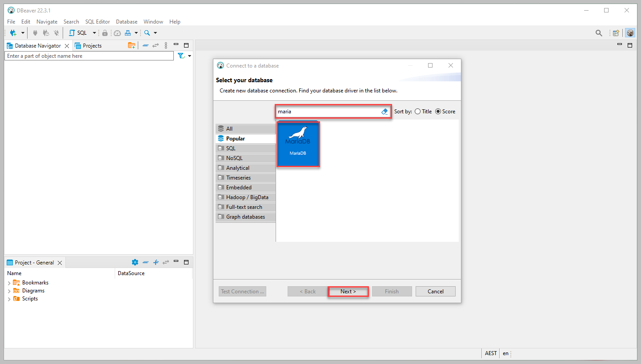Open the SQL Editor menu
The width and height of the screenshot is (641, 364).
coord(97,22)
